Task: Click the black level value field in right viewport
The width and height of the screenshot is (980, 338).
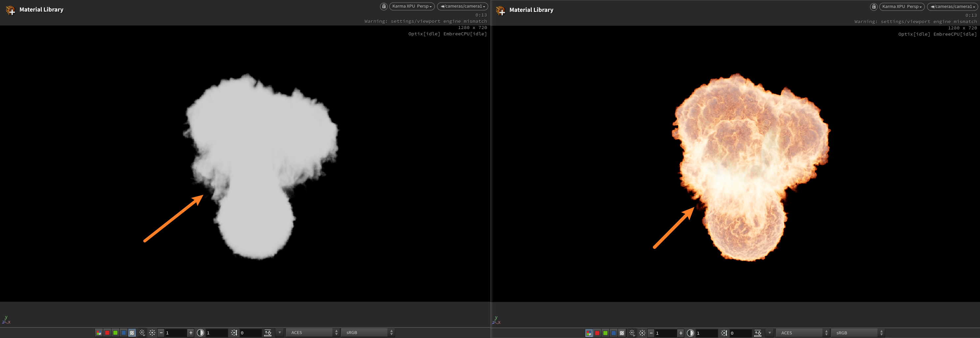Action: coord(741,333)
